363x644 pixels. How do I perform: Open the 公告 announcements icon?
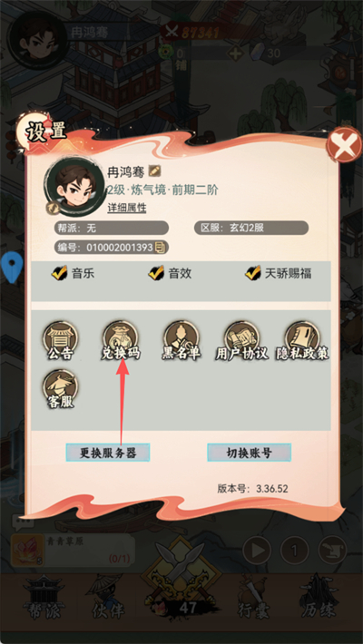60,341
